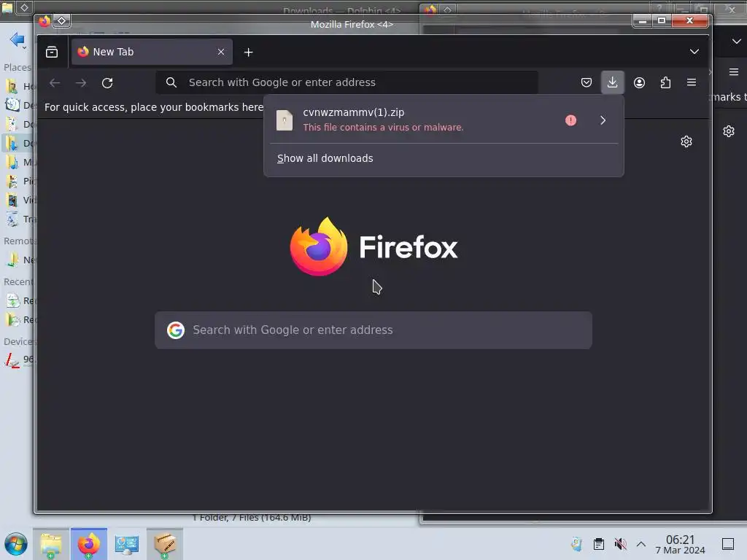
Task: Open Save to Pocket icon
Action: (587, 82)
